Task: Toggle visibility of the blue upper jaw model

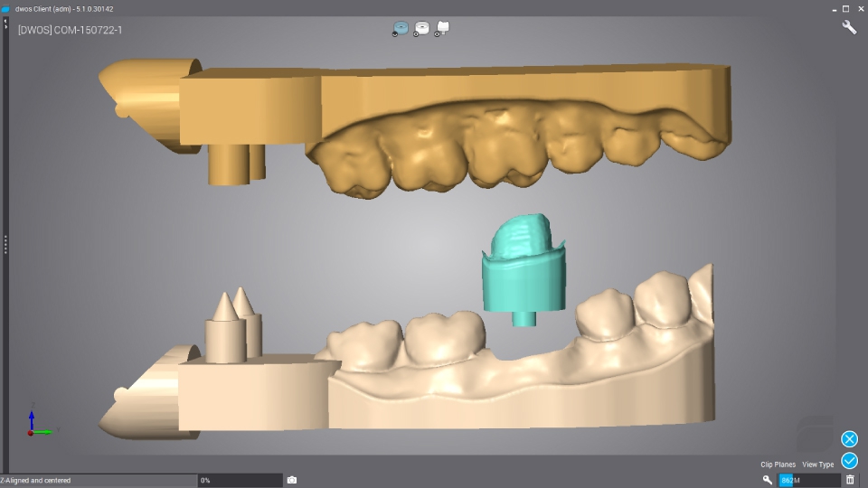Action: (x=401, y=29)
